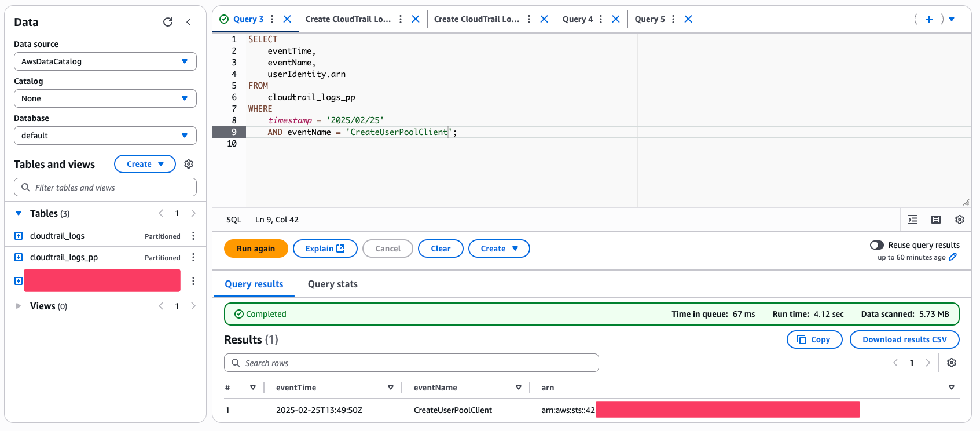Clear the query editor
980x431 pixels.
441,249
